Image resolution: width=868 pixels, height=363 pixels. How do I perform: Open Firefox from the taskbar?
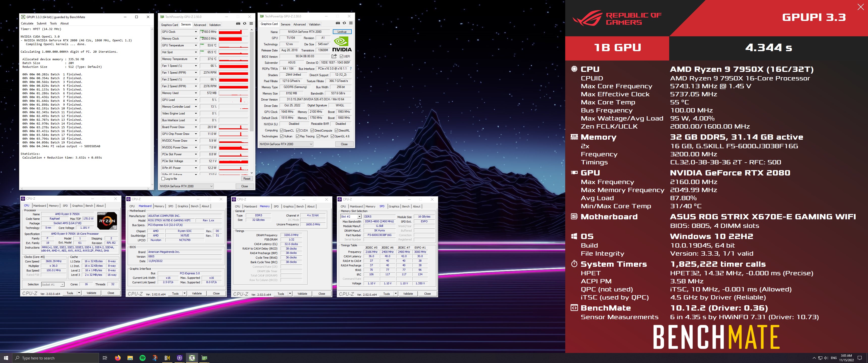click(118, 358)
